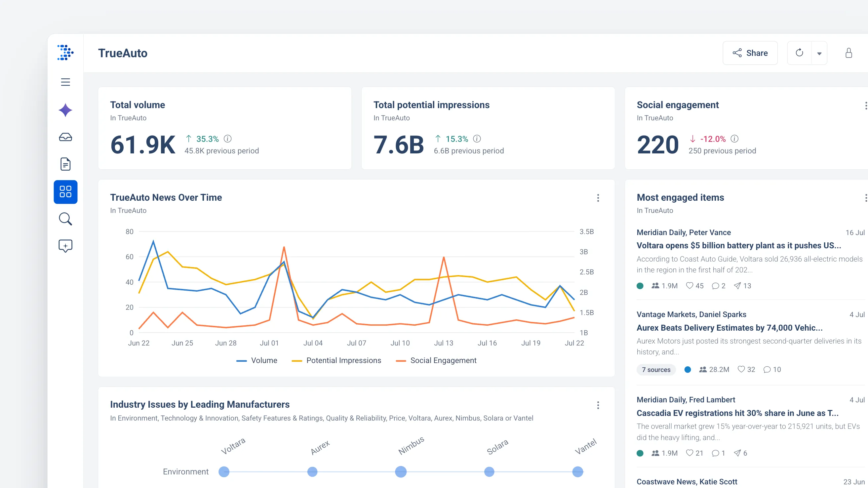The image size is (868, 488).
Task: Toggle the Social Engagement legend series
Action: 436,360
